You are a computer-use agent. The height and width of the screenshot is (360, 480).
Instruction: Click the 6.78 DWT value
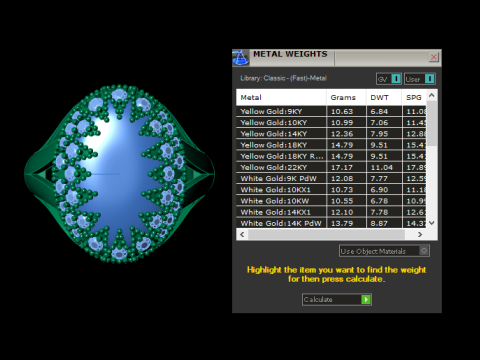point(379,201)
